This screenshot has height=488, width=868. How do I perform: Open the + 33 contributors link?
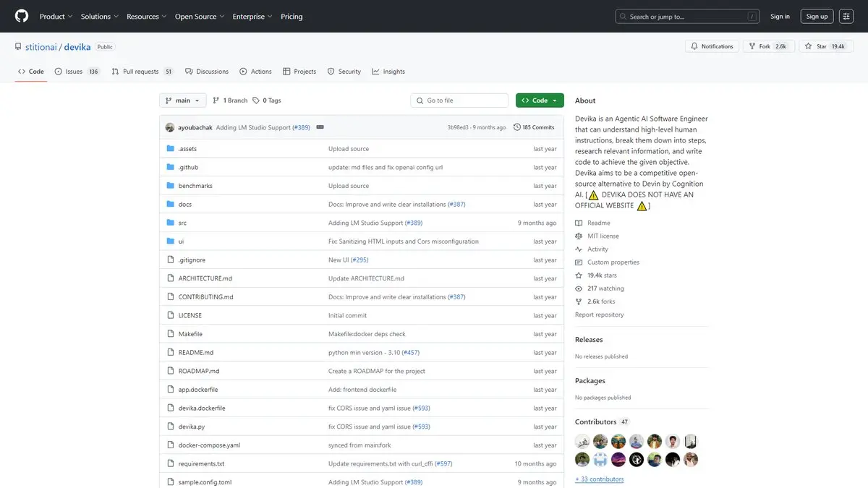click(599, 479)
